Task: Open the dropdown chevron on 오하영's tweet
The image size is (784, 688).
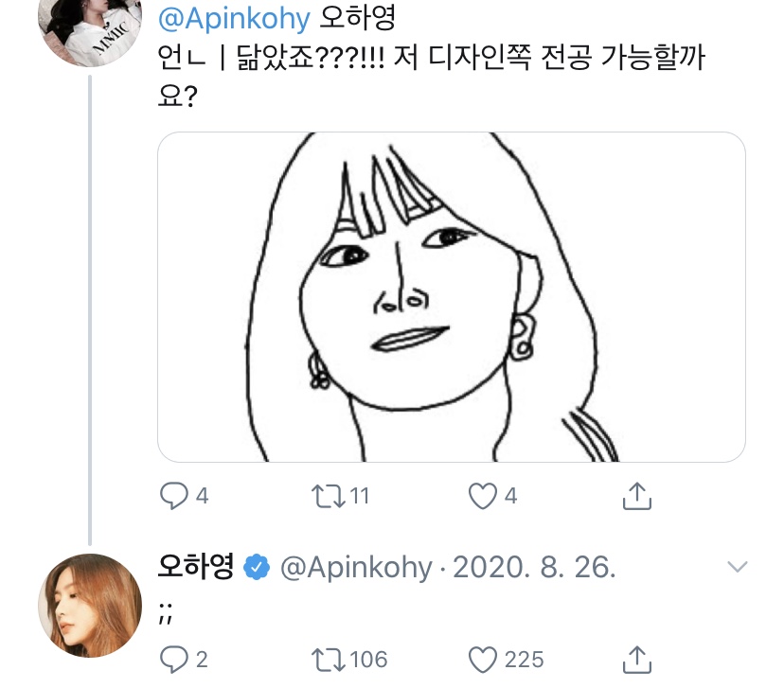Action: point(738,568)
